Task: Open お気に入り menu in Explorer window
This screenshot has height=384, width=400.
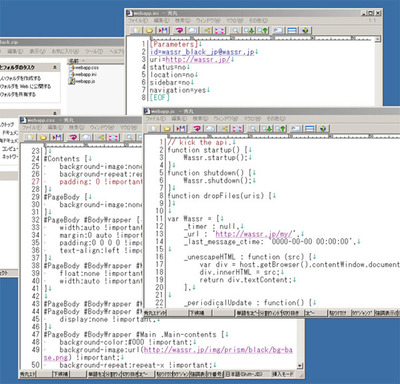Action: pyautogui.click(x=65, y=51)
